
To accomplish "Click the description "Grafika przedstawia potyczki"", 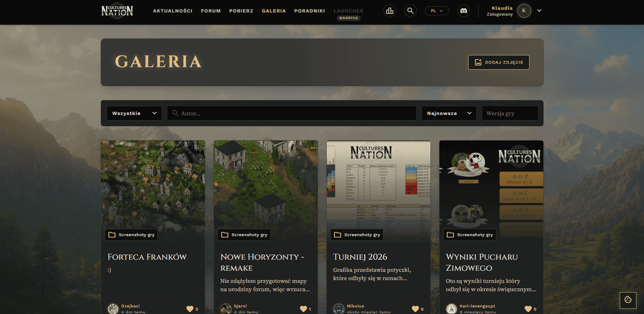I will (x=372, y=274).
